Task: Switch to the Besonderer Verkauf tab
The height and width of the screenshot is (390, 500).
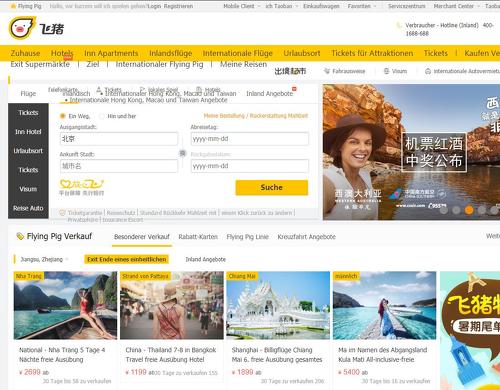Action: point(142,237)
